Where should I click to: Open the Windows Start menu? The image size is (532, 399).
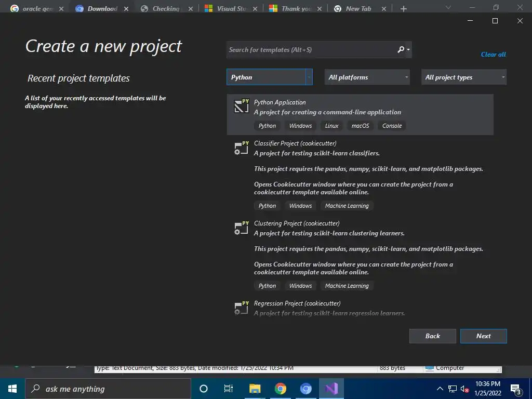12,389
